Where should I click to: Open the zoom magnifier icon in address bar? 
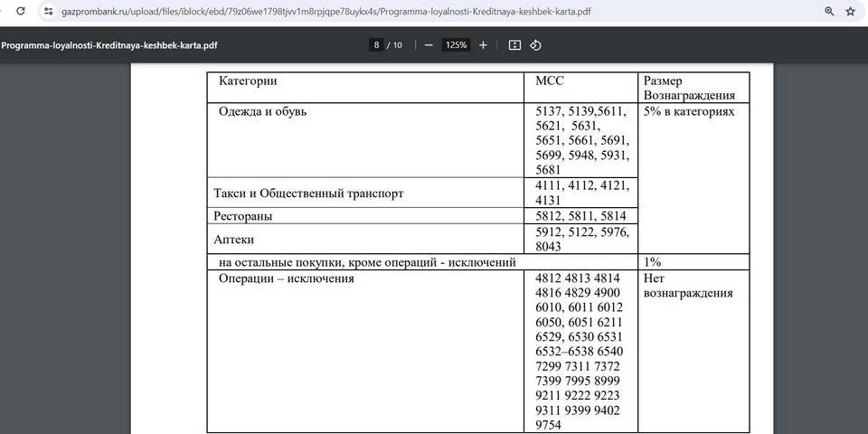[829, 12]
